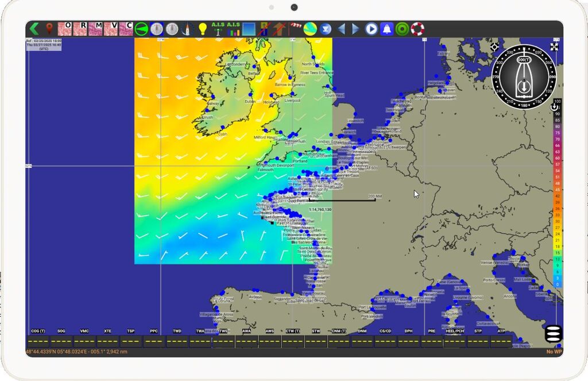The width and height of the screenshot is (588, 381).
Task: Step to previous forecast with left arrow
Action: [x=341, y=29]
